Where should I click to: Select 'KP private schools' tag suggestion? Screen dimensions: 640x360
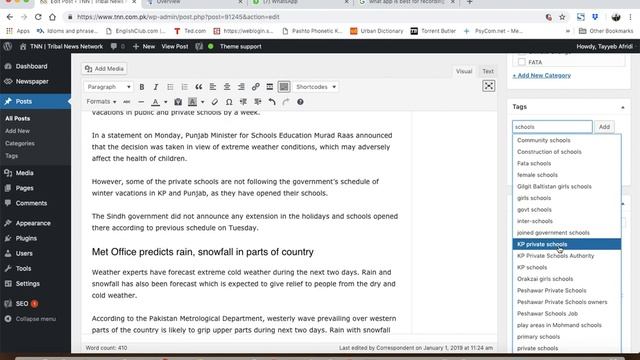pyautogui.click(x=567, y=244)
